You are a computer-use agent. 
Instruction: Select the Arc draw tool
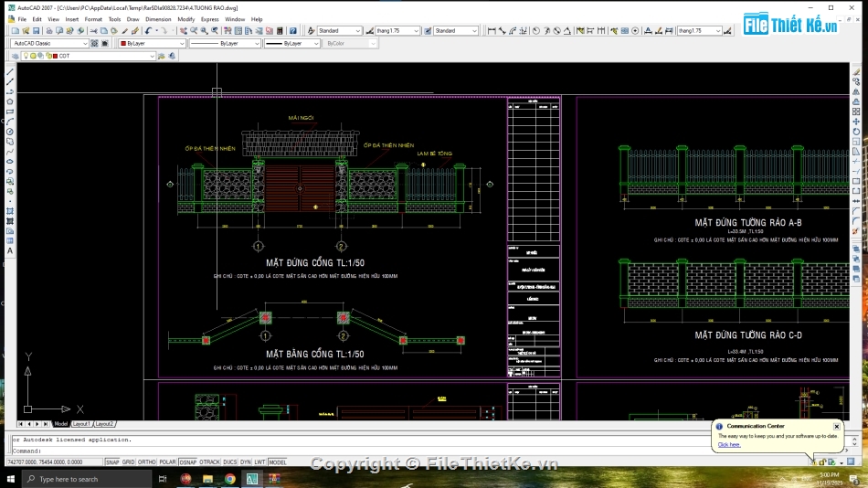click(10, 122)
